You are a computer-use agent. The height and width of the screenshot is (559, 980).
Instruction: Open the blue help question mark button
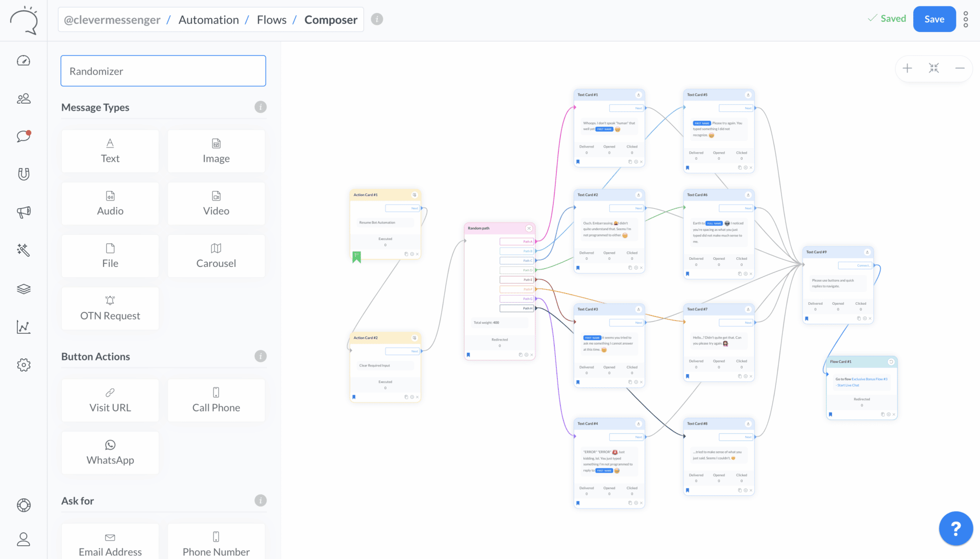point(955,528)
